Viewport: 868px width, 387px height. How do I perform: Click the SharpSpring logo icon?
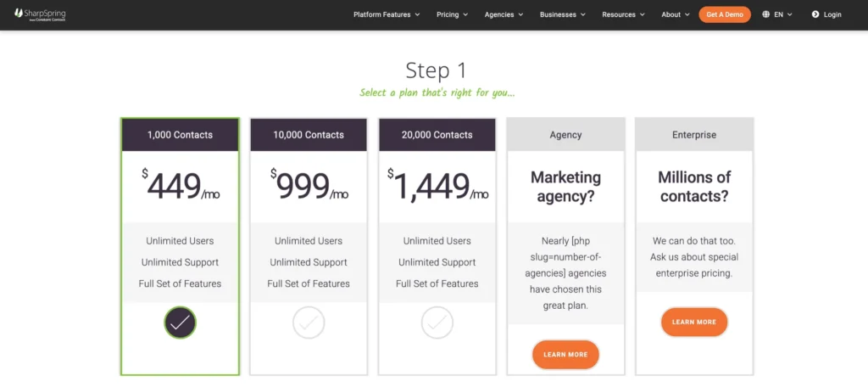click(x=19, y=14)
